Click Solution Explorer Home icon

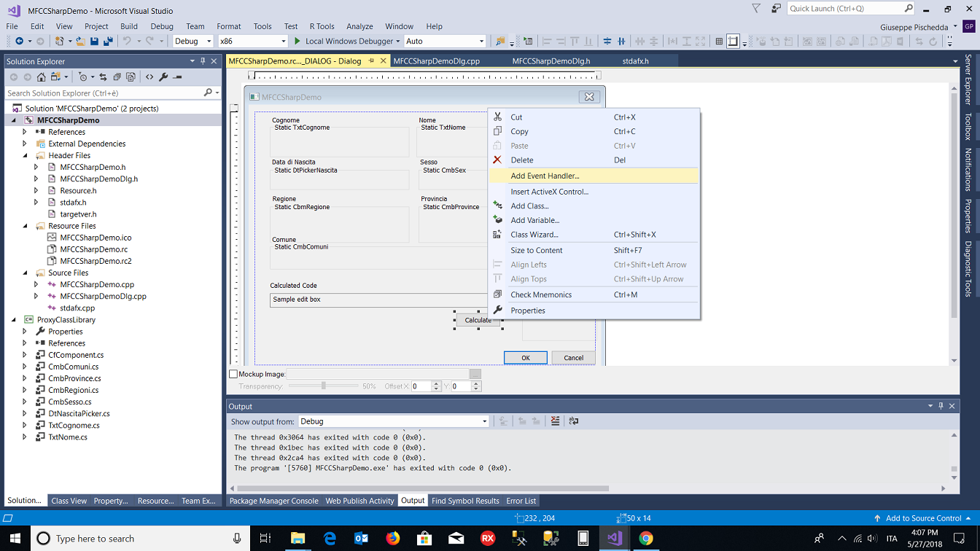[x=42, y=77]
